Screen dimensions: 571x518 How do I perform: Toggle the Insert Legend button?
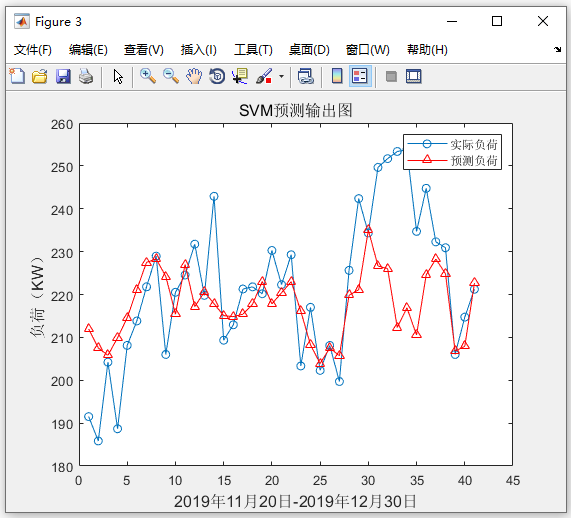(360, 76)
